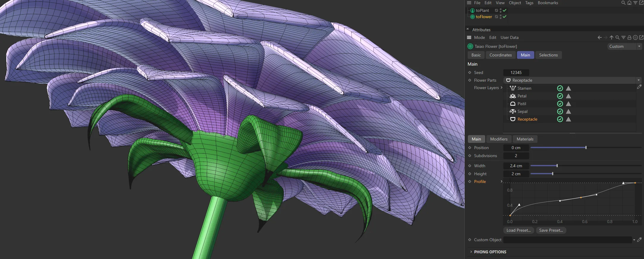Lock the Attributes element

(629, 37)
